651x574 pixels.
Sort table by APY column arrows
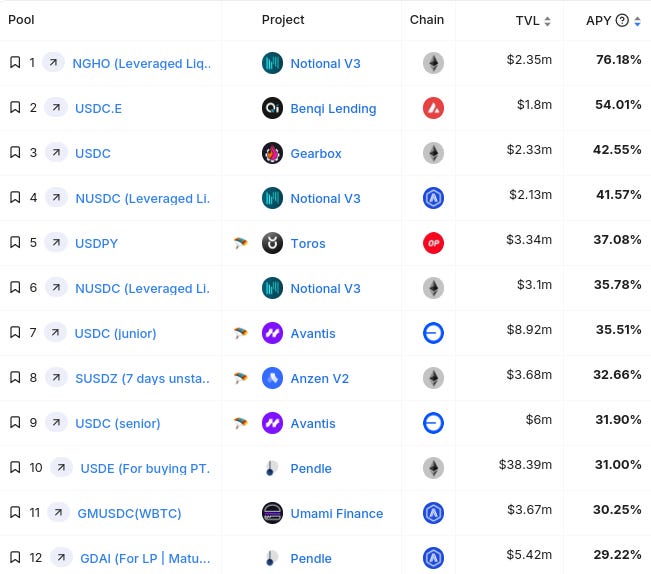[x=638, y=21]
